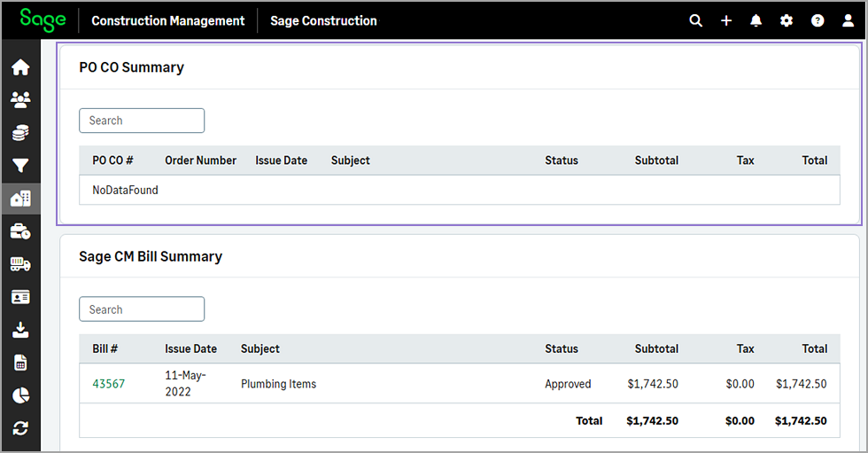Click Construction Management header title
Screen dimensions: 868x453
pos(167,21)
